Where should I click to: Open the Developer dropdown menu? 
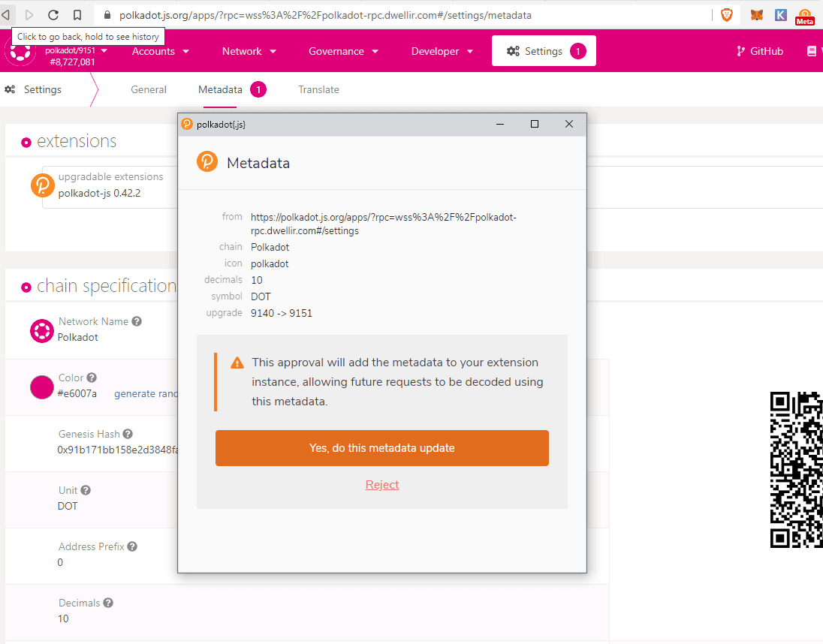click(x=442, y=51)
